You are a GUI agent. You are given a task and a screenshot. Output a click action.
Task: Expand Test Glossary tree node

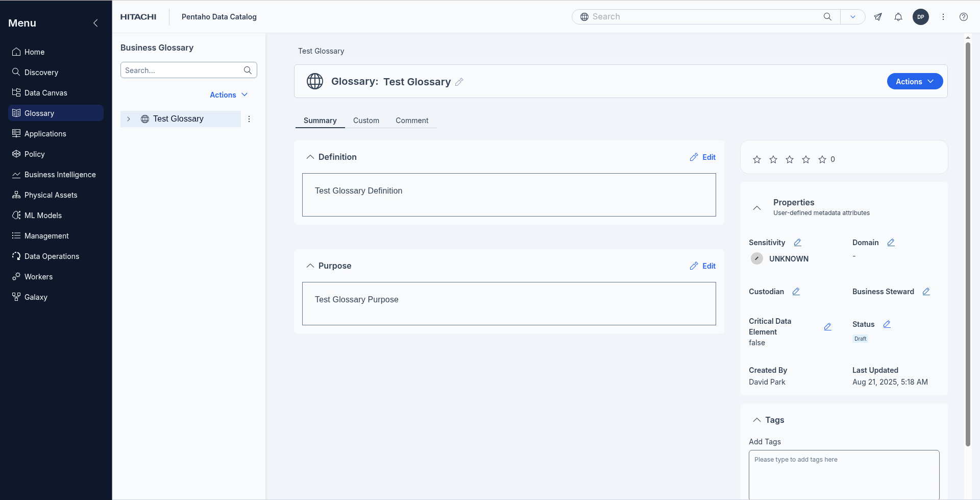tap(129, 119)
